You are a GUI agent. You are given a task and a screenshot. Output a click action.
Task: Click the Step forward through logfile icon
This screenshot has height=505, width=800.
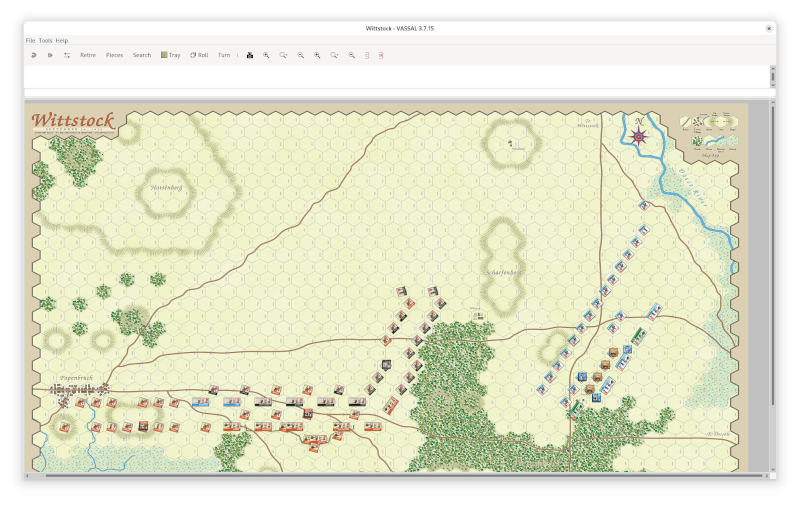50,55
